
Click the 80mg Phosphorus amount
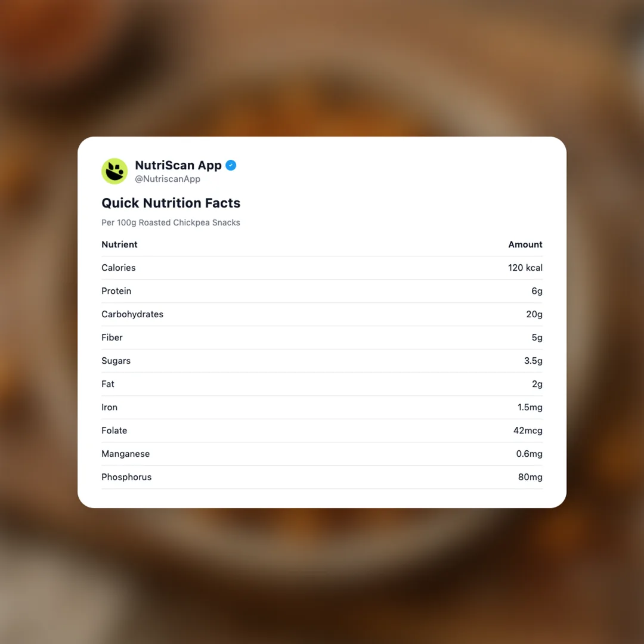click(x=530, y=477)
